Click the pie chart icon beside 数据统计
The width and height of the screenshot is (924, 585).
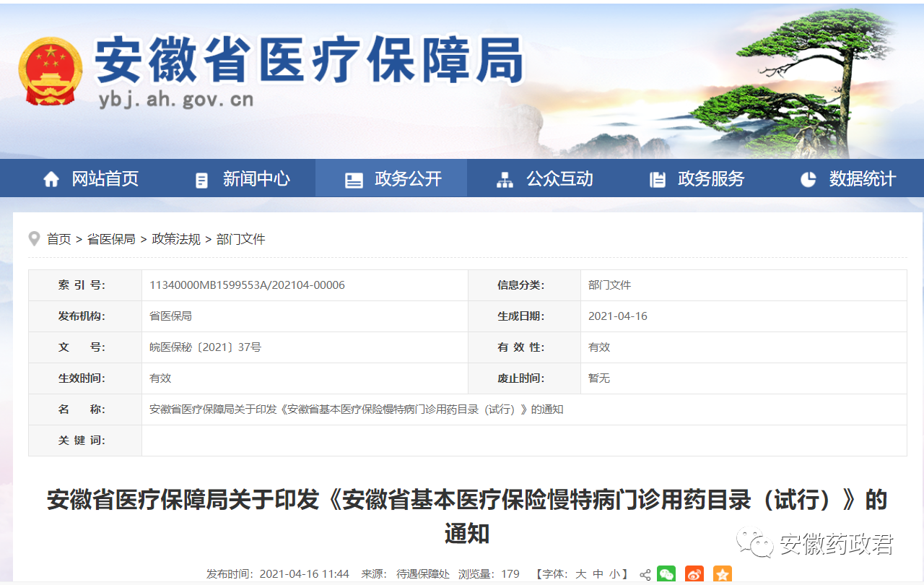click(808, 179)
